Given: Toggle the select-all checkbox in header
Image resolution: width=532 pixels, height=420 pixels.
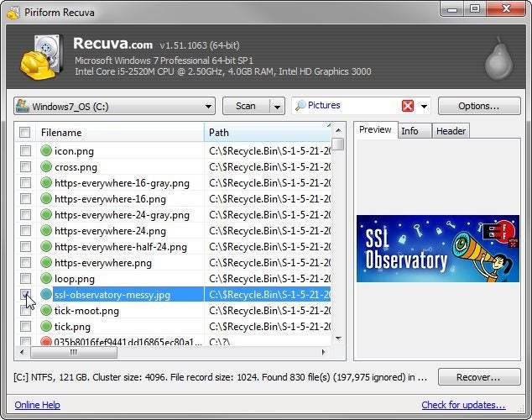Looking at the screenshot, I should pyautogui.click(x=25, y=132).
